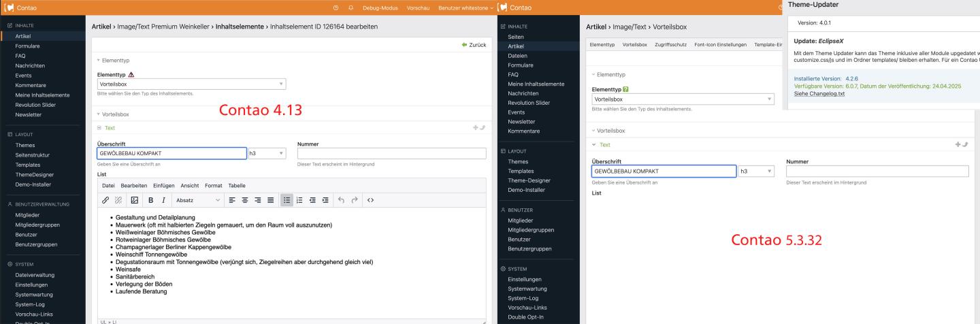
Task: Switch to numbered list in editor
Action: [300, 200]
